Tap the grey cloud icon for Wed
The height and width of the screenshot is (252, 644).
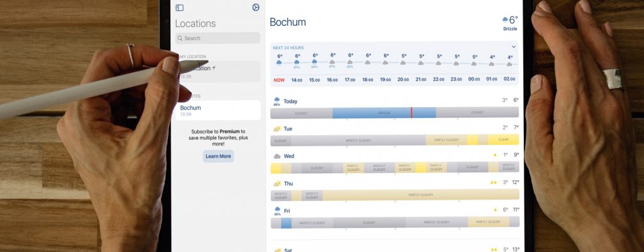277,156
